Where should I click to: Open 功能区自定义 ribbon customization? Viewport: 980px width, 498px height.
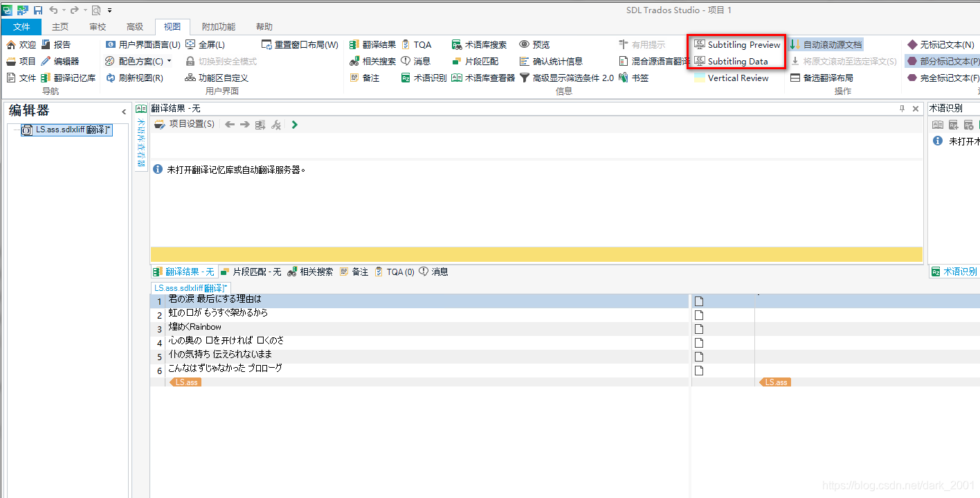click(x=217, y=78)
